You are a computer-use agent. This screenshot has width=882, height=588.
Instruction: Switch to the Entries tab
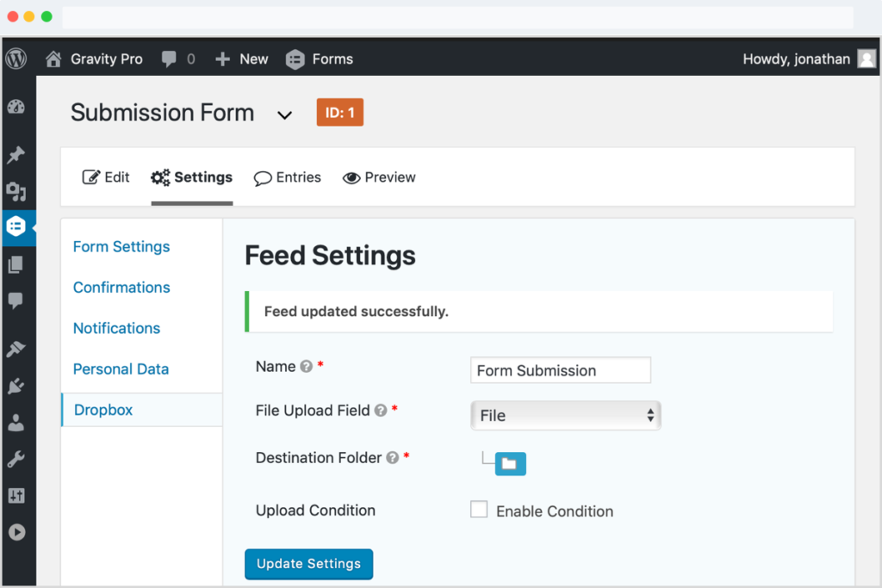coord(288,177)
